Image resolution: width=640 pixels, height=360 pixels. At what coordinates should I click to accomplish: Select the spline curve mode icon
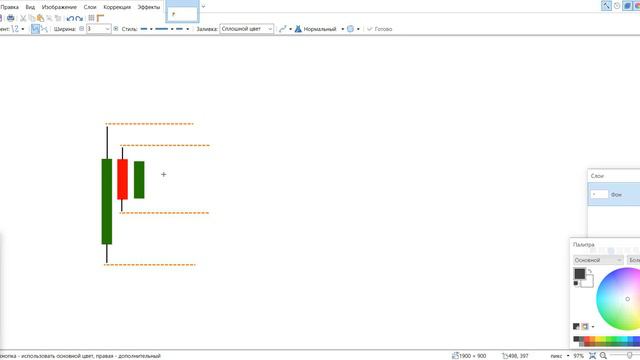pos(36,29)
